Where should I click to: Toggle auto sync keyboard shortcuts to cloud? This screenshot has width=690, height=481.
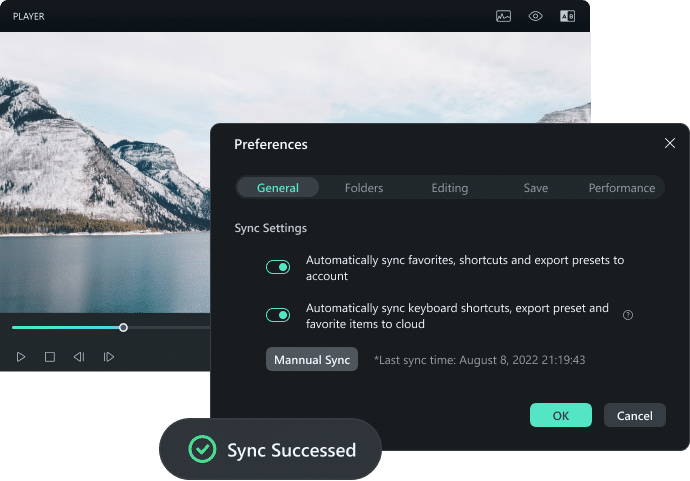278,315
